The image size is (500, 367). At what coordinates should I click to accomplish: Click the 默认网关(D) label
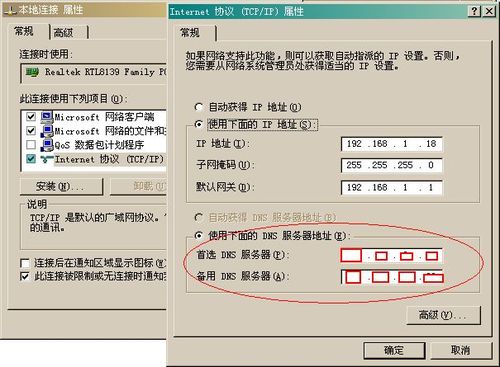coord(225,187)
